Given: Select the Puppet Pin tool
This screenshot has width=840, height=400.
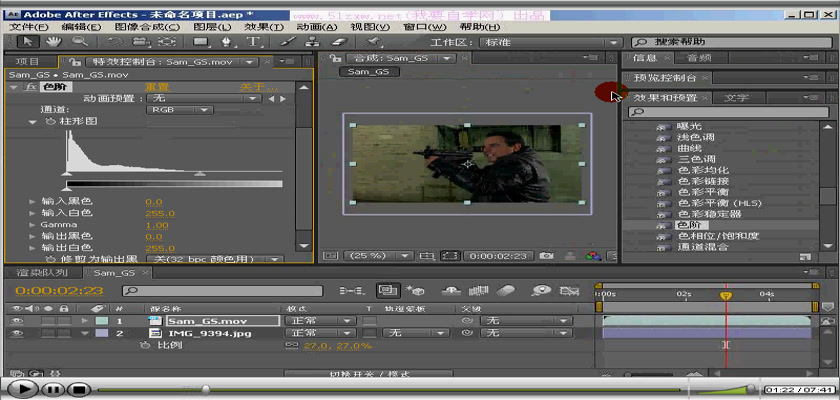Looking at the screenshot, I should (x=372, y=42).
